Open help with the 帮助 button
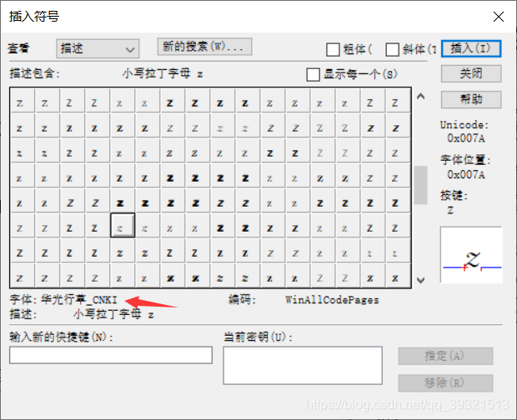Screen dimensions: 517x420 click(x=471, y=99)
